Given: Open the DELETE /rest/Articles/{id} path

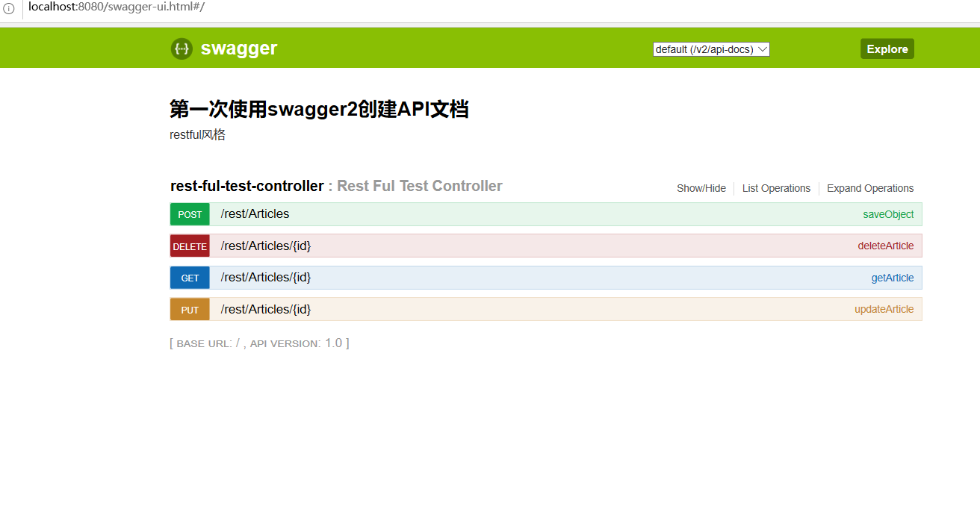Looking at the screenshot, I should [x=266, y=246].
